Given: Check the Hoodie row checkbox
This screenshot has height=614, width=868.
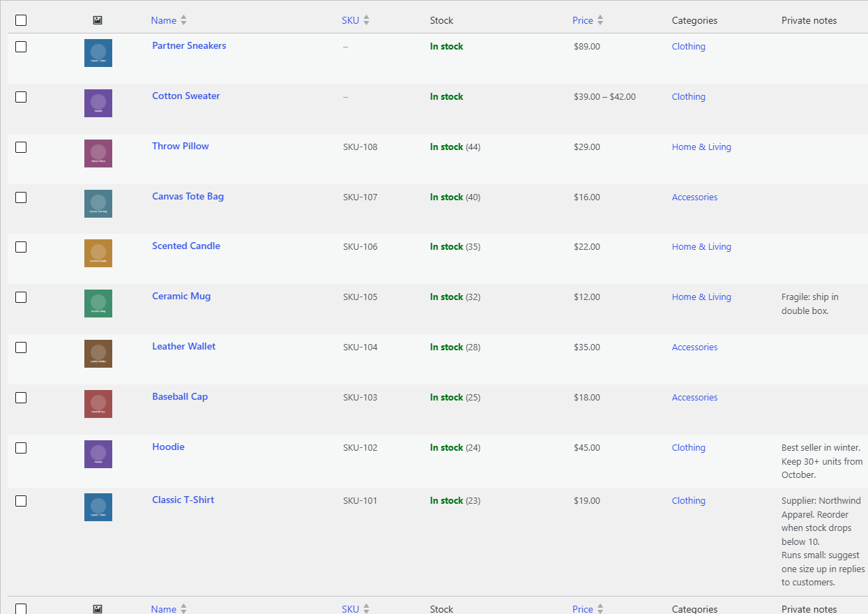Looking at the screenshot, I should (x=21, y=448).
